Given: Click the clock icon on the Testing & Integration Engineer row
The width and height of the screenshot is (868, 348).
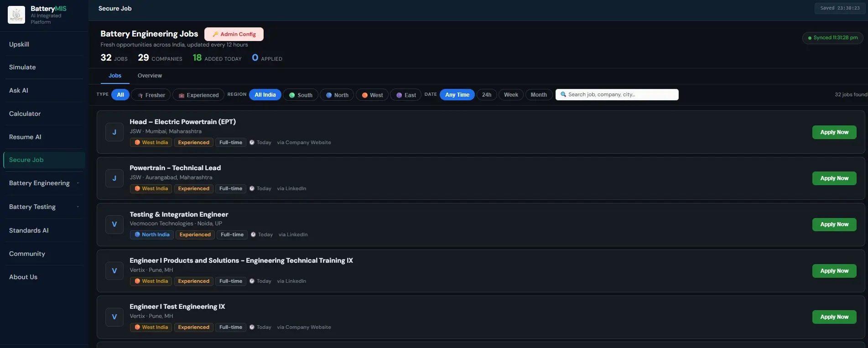Looking at the screenshot, I should pos(253,234).
